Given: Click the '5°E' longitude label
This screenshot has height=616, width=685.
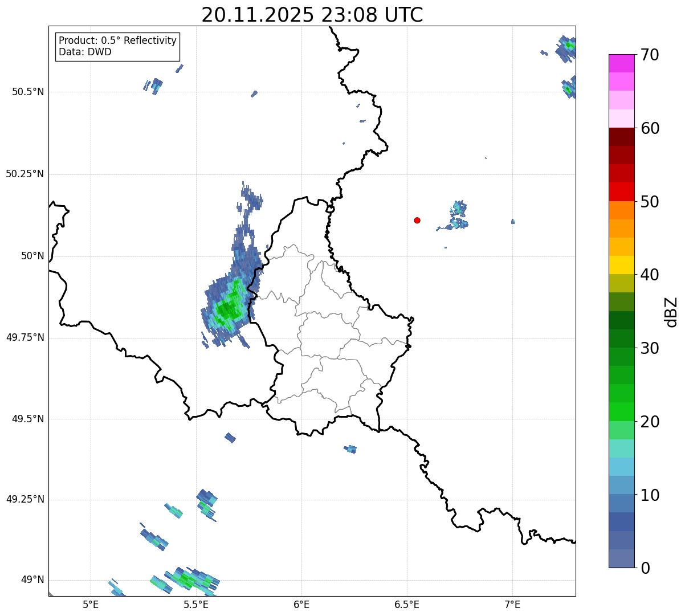Looking at the screenshot, I should 91,604.
